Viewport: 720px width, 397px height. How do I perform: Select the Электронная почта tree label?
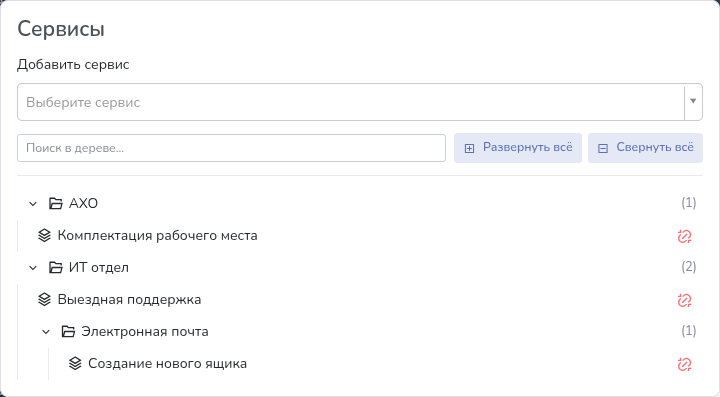point(145,331)
